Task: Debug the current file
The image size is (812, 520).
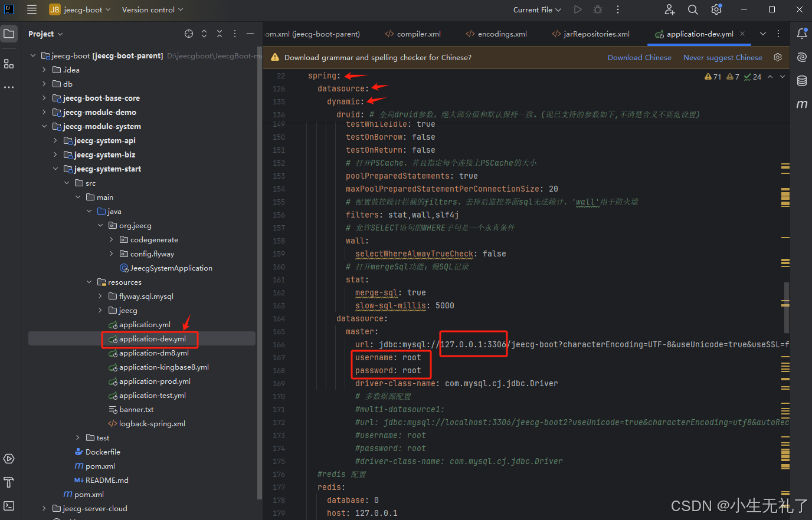Action: (x=598, y=9)
